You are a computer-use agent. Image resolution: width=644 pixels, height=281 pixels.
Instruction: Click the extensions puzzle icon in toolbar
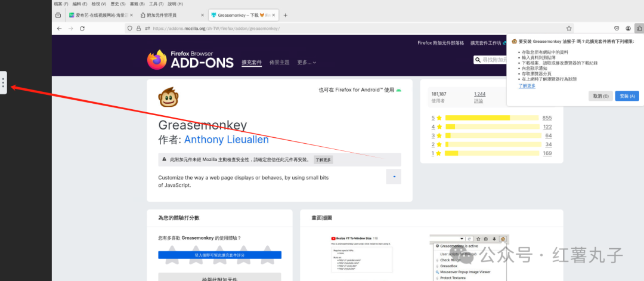639,29
